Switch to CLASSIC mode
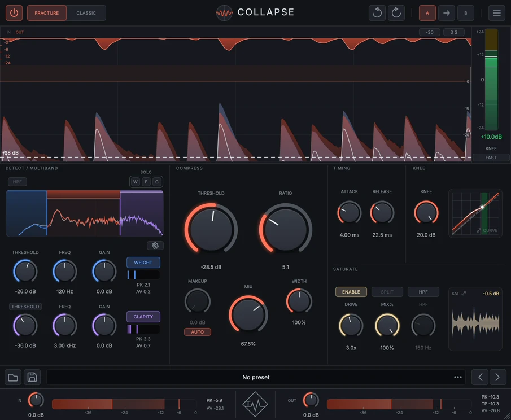The image size is (511, 420). point(86,13)
